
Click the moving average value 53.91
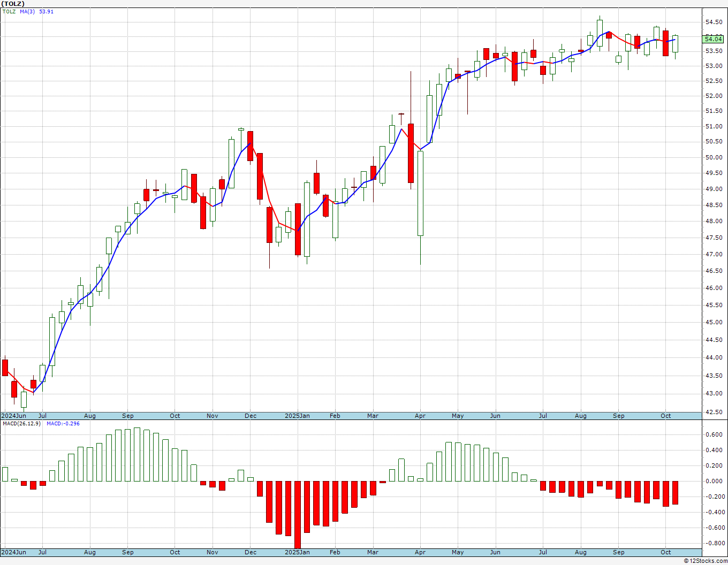(x=47, y=11)
